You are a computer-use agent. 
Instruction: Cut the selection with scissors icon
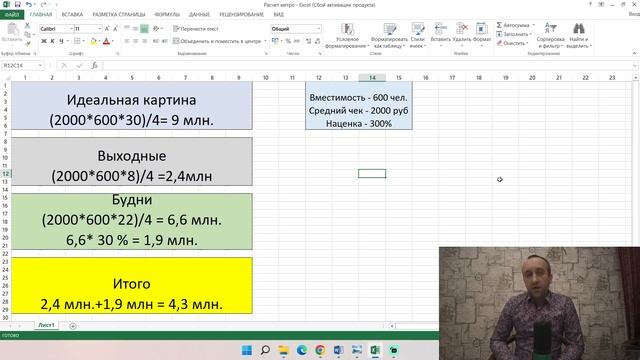(x=27, y=25)
